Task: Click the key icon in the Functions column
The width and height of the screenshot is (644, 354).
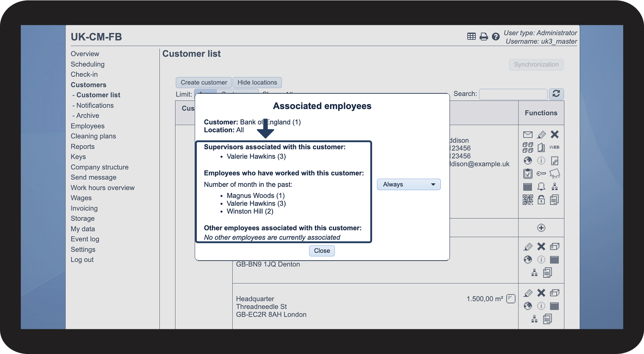Action: [541, 174]
